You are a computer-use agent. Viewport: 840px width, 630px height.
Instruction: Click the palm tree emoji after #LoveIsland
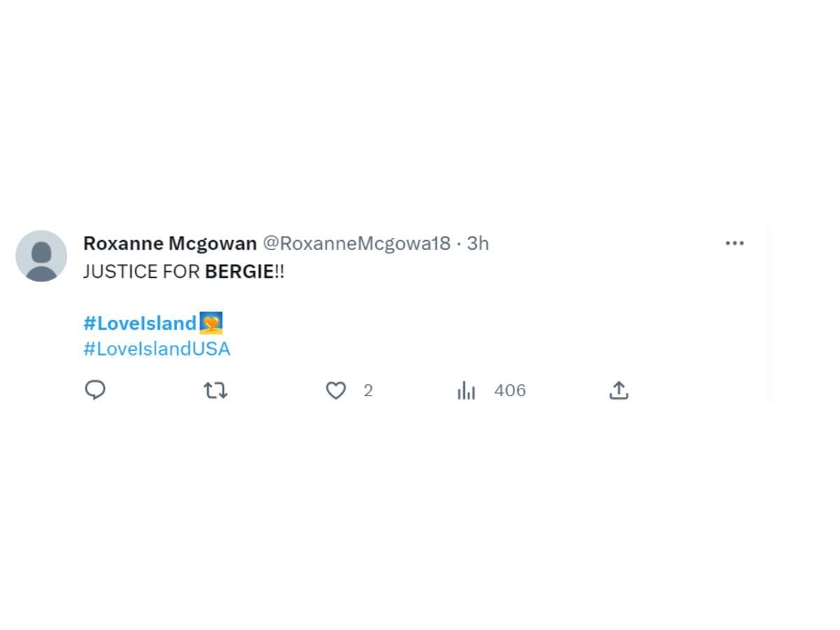click(x=213, y=323)
